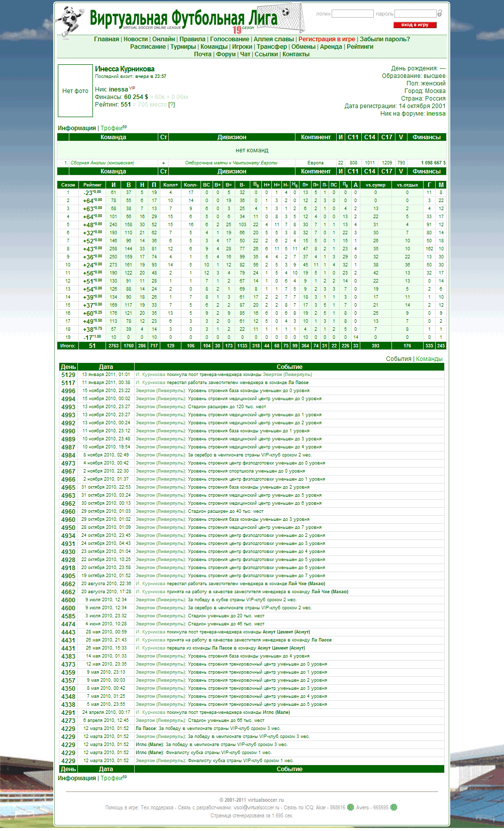Open 'Отборочные матчи к Чемпионату Европы' link
This screenshot has width=504, height=831.
[x=231, y=163]
